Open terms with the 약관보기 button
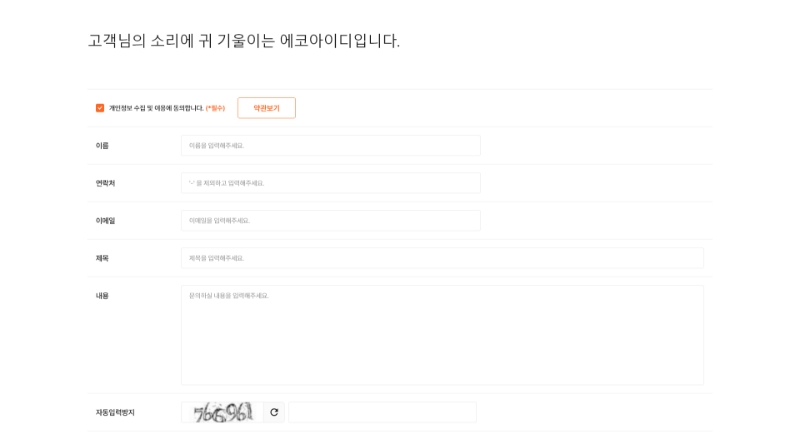 [x=266, y=108]
